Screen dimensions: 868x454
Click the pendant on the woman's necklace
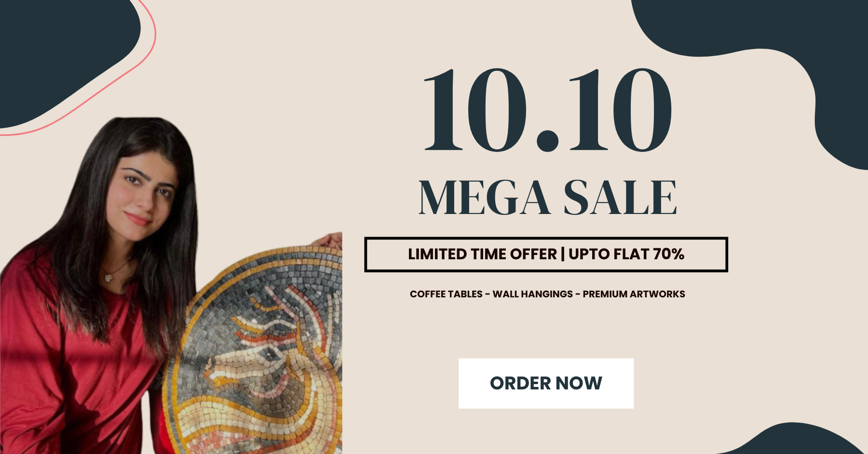108,278
